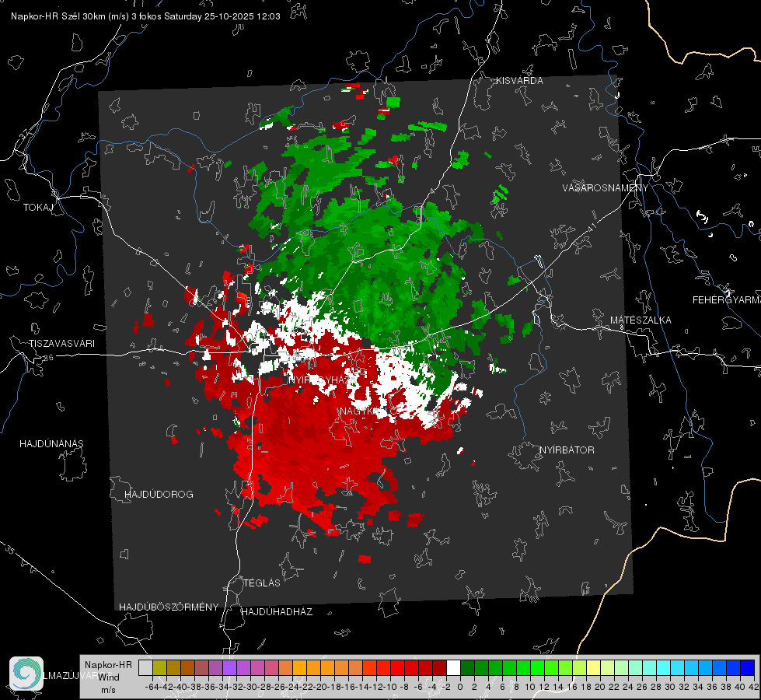Screen dimensions: 761x700
Task: Click the NYÍRBÁTOR town label
Action: pos(567,450)
